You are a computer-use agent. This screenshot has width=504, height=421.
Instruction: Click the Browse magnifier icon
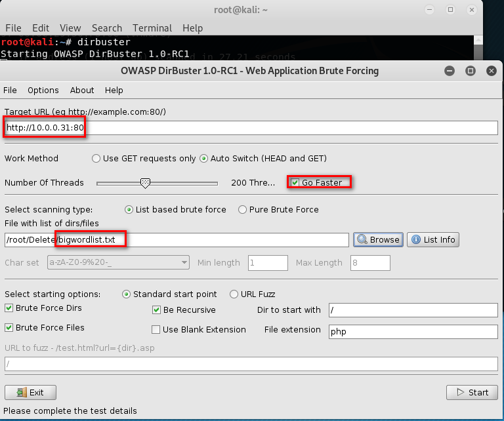point(362,239)
